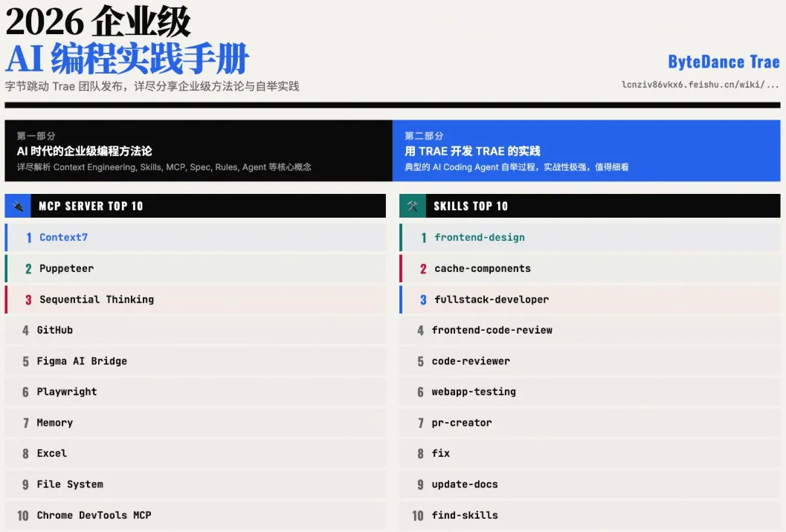Select the Playwright row
This screenshot has height=532, width=786.
point(196,392)
